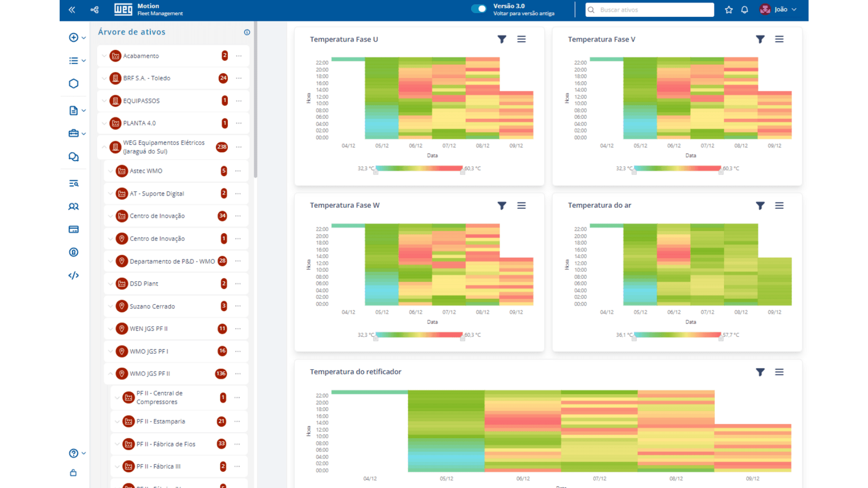
Task: Open menu of Temperatura do retificador chart
Action: (779, 372)
